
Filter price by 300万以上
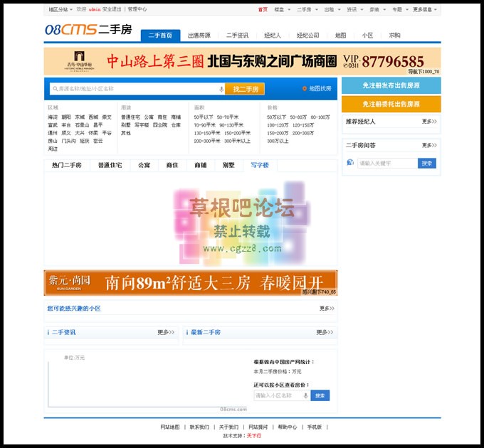click(x=278, y=141)
